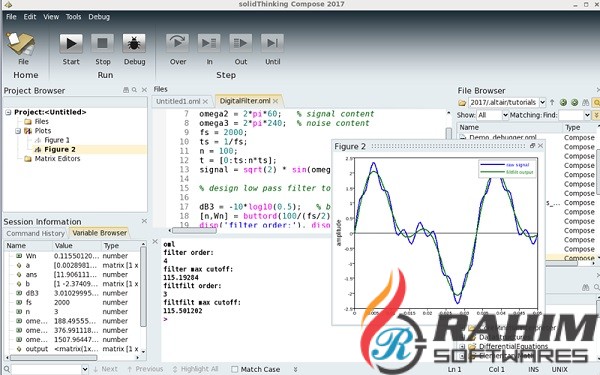Click the Variable Browser horizontal scrollbar
The width and height of the screenshot is (600, 375).
point(54,358)
